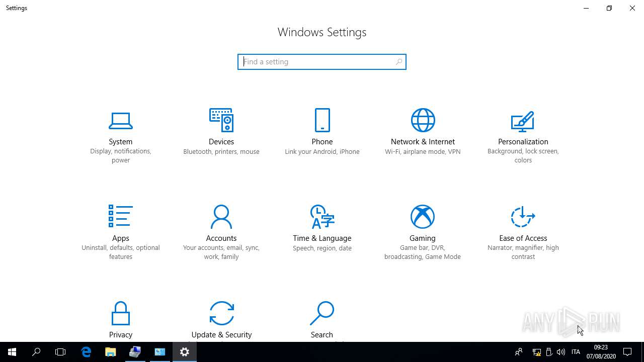Open the Time & Language clock icon
The width and height of the screenshot is (644, 362).
(x=322, y=217)
